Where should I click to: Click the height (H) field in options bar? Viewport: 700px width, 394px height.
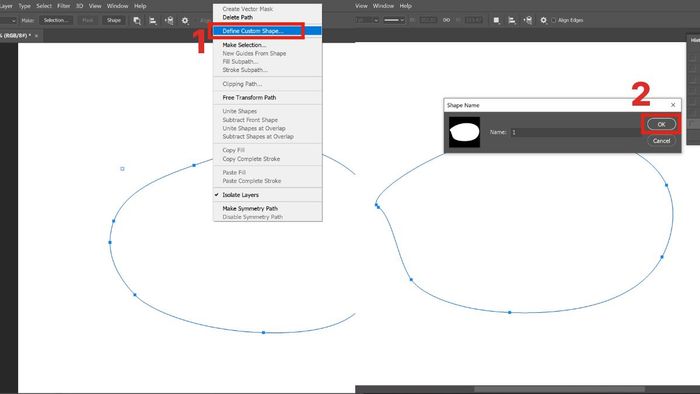[x=473, y=20]
